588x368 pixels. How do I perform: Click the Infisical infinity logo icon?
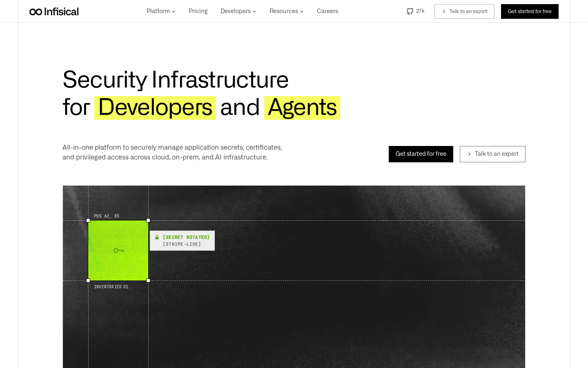36,11
